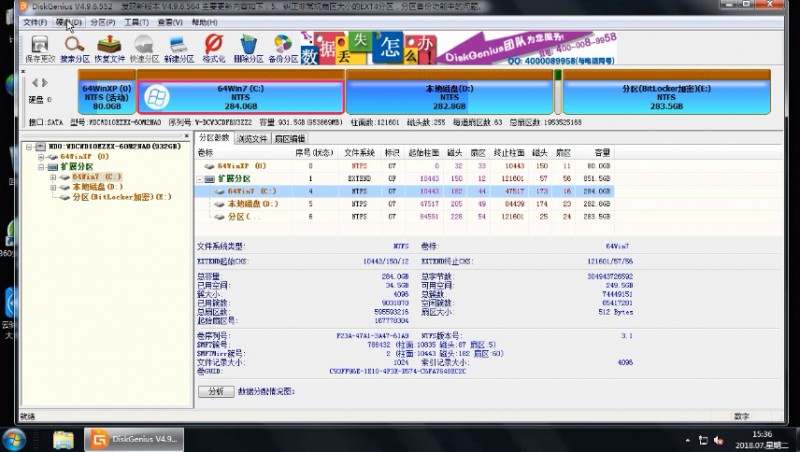Click the 分区(... row with 283.5GB capacity

404,217
